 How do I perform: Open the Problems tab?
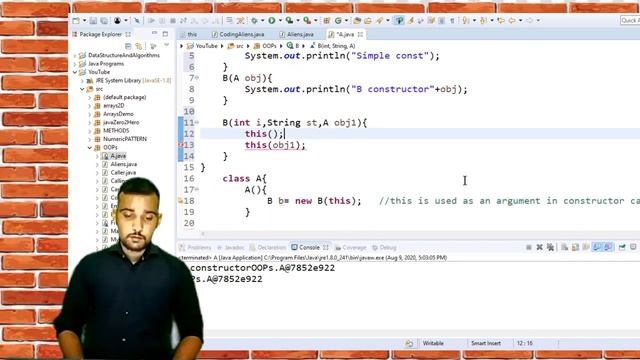click(x=195, y=247)
